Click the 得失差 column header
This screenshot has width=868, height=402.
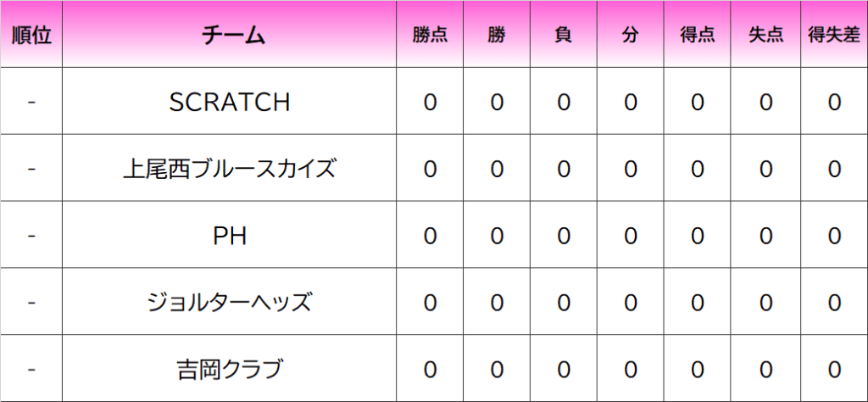click(834, 36)
